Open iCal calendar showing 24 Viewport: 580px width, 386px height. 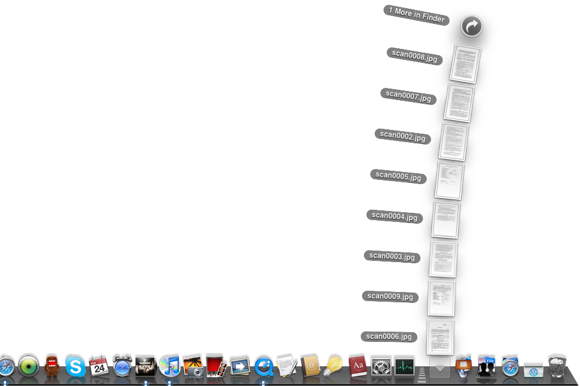coord(99,366)
